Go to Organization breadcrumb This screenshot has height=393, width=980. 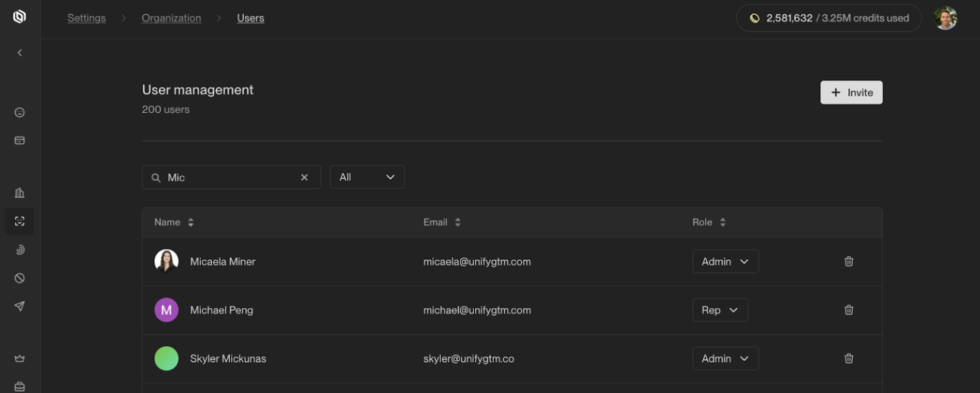point(171,18)
